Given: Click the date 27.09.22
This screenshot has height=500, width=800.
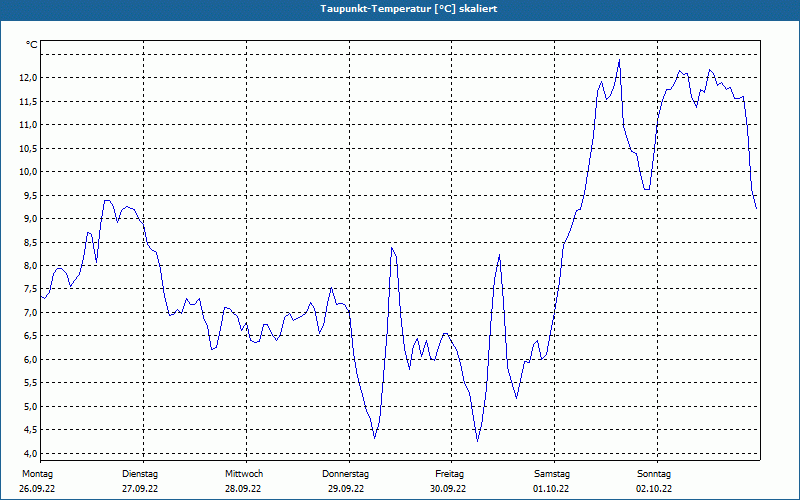Looking at the screenshot, I should [x=140, y=489].
